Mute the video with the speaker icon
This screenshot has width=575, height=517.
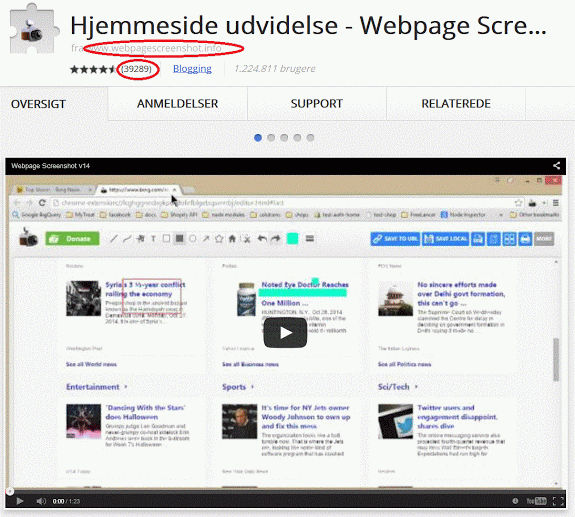click(x=41, y=501)
